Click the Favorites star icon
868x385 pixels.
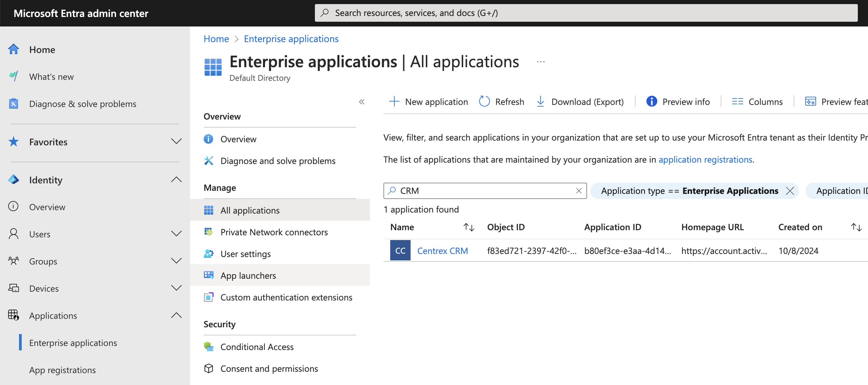14,142
